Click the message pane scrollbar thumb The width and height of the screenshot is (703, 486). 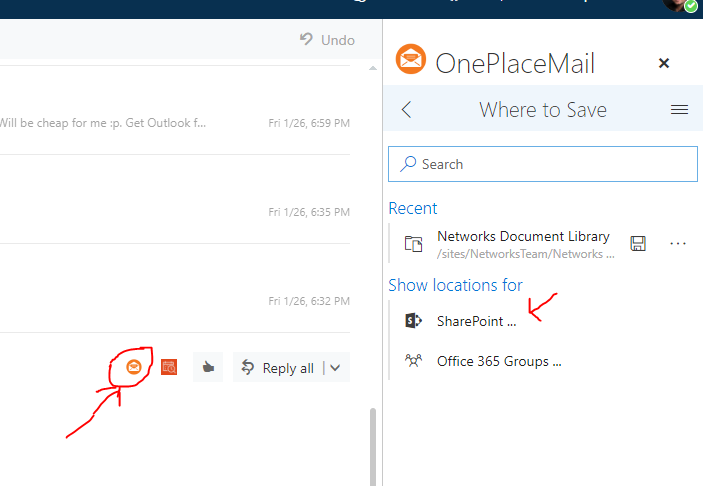[x=373, y=447]
